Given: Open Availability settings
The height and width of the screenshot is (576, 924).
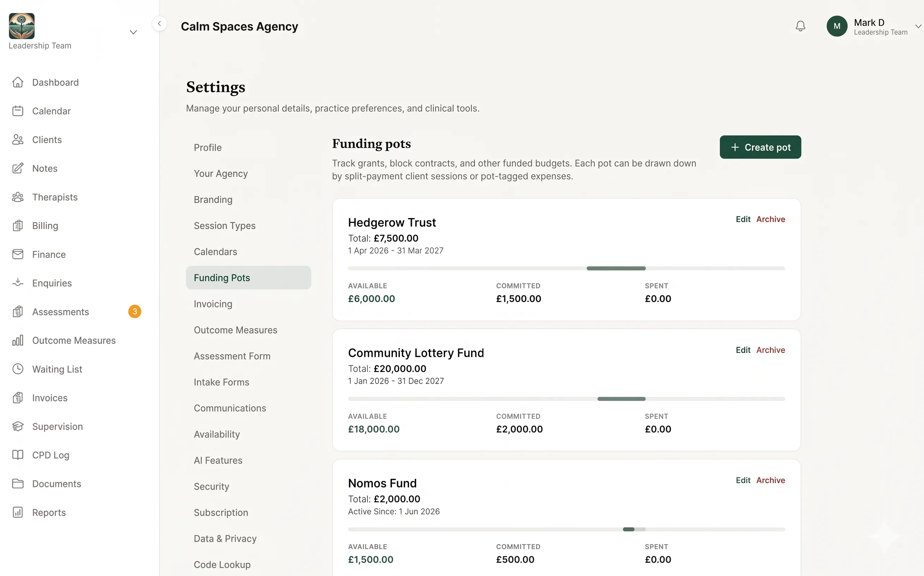Looking at the screenshot, I should (x=217, y=434).
